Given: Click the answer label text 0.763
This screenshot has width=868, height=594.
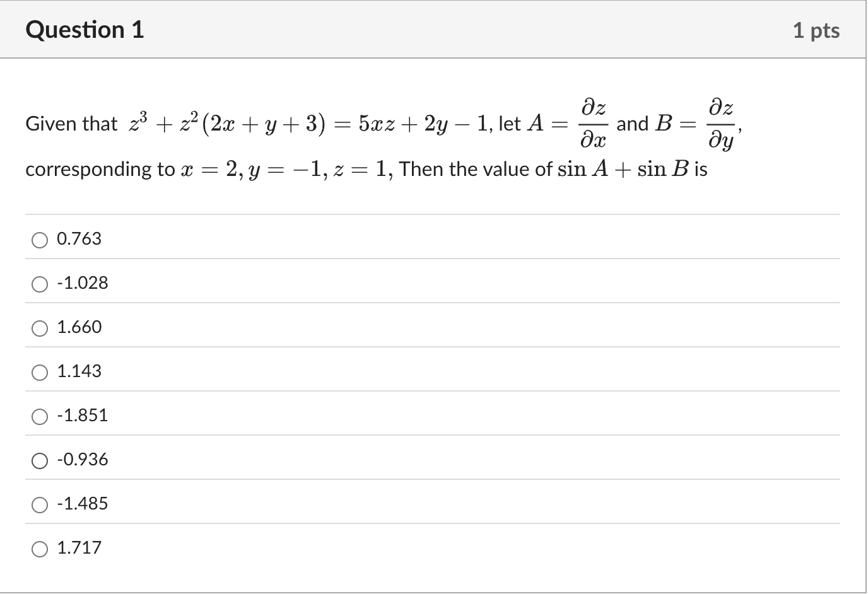Looking at the screenshot, I should (78, 239).
